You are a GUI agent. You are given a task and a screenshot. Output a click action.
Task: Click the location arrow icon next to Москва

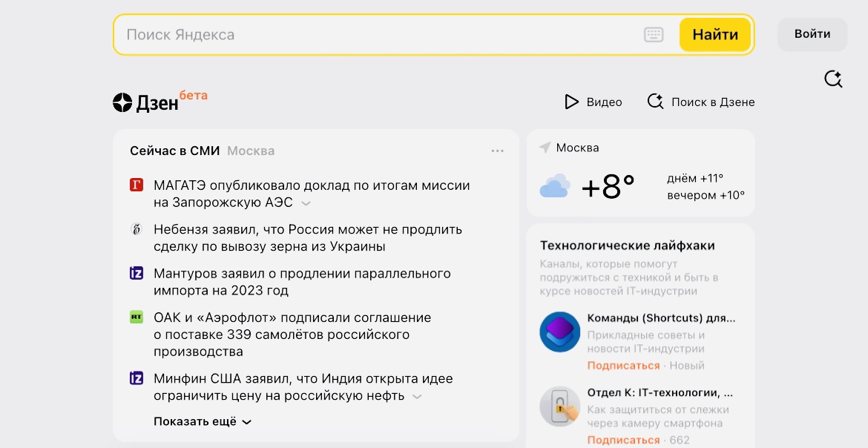(x=545, y=148)
